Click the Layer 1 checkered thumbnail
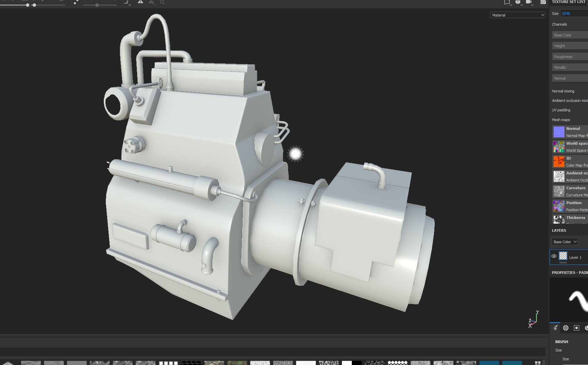 point(563,256)
